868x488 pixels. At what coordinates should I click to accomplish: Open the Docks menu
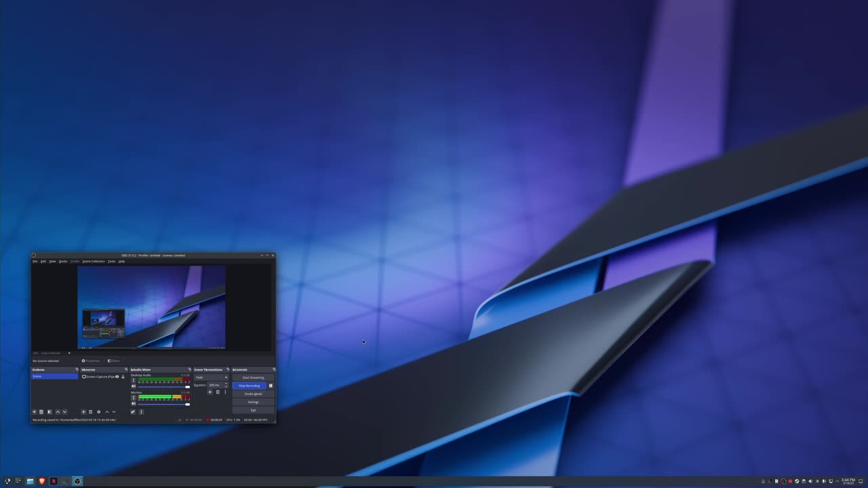(x=63, y=261)
